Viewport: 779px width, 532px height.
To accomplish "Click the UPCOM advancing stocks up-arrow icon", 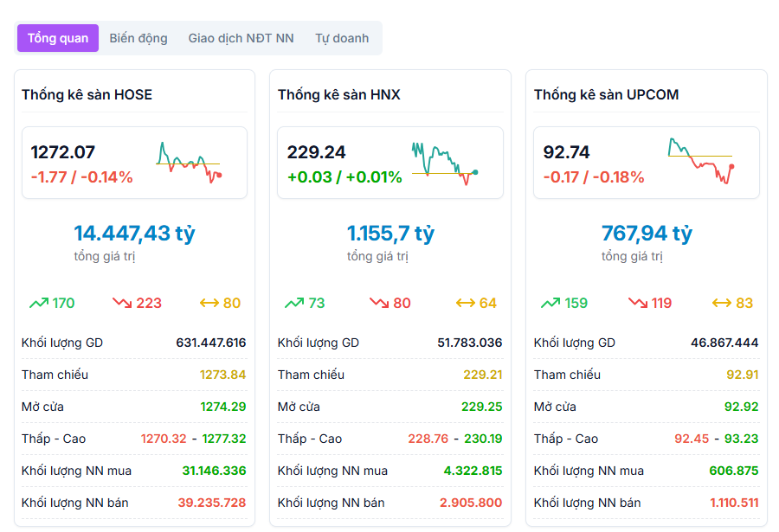I will pyautogui.click(x=550, y=303).
